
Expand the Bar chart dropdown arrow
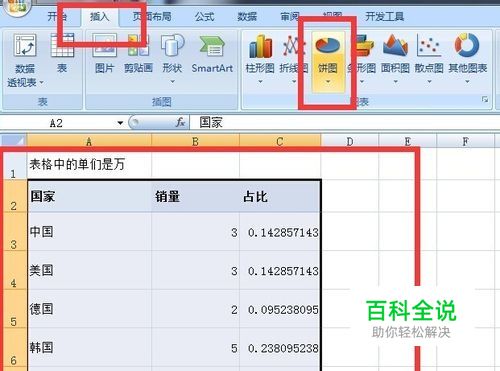362,81
